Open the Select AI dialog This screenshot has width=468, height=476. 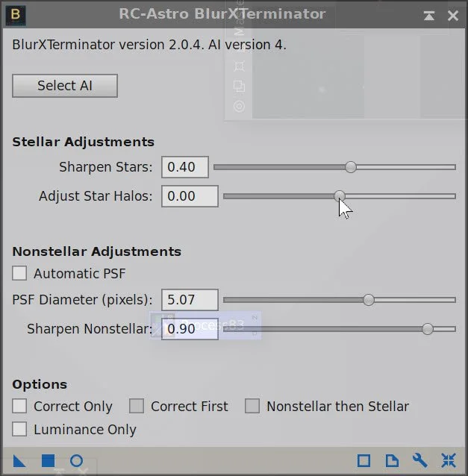click(x=65, y=86)
